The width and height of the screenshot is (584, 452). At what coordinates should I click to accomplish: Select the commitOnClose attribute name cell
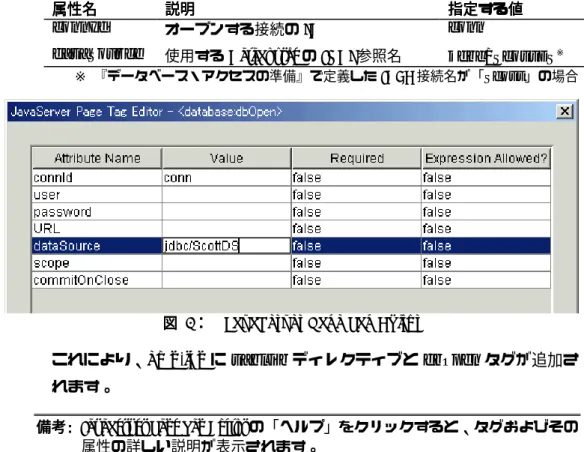97,280
